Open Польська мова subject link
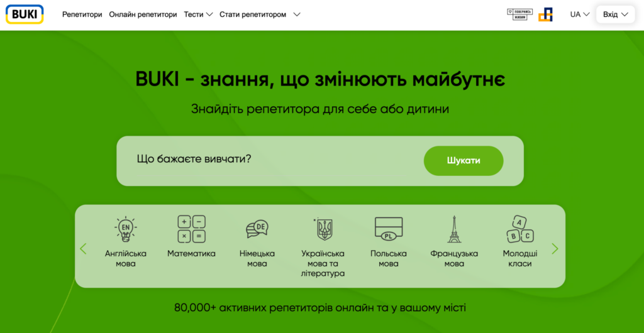The image size is (644, 333). coord(389,259)
